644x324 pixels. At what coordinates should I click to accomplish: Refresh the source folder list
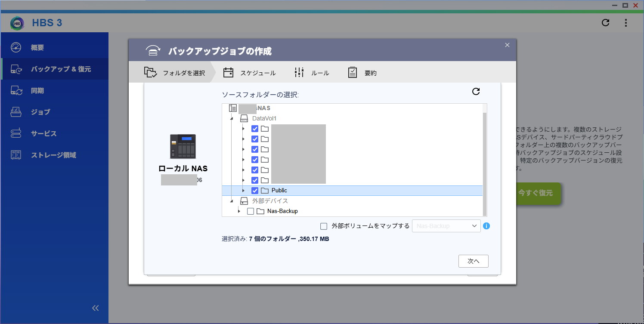(x=476, y=91)
